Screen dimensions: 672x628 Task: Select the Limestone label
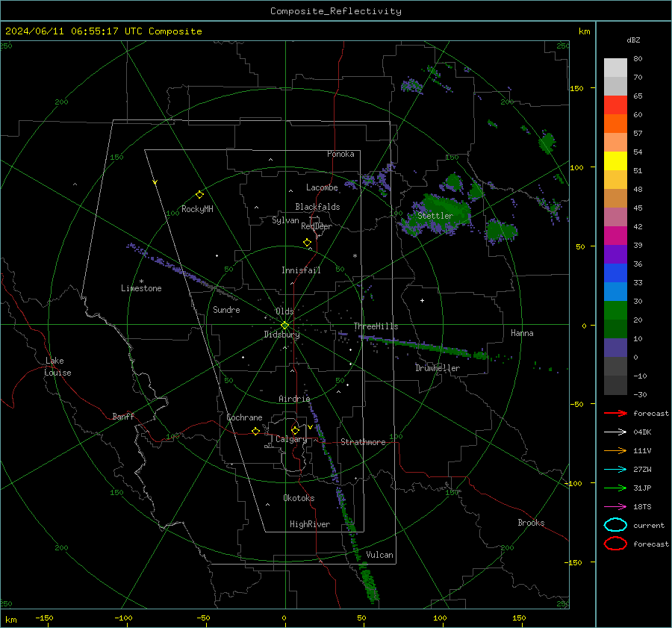click(x=141, y=288)
